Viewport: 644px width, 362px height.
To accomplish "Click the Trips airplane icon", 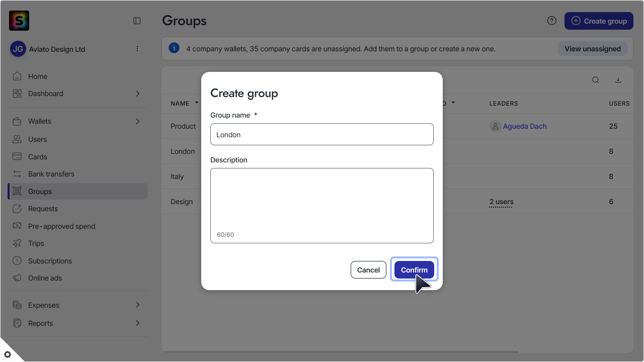I will click(17, 243).
